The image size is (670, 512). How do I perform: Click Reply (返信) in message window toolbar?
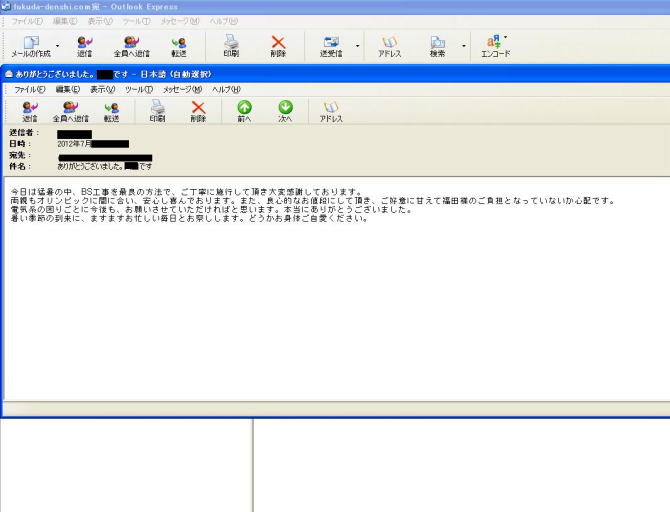(x=30, y=112)
